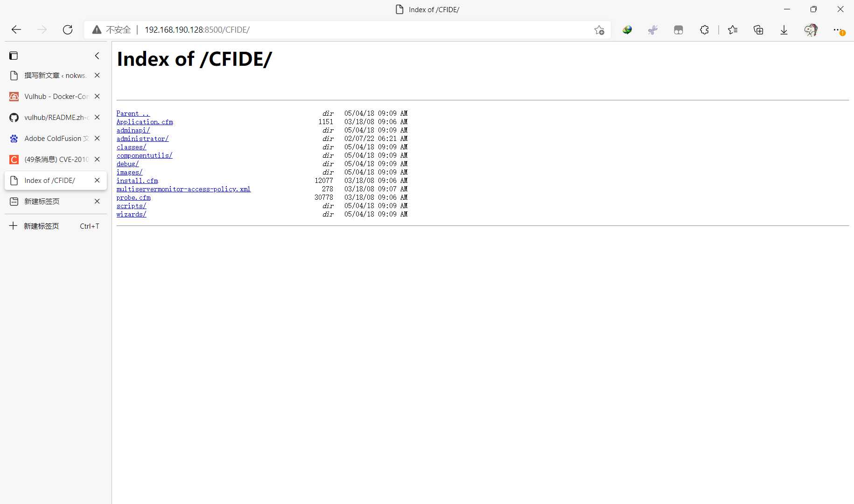Open the downloads arrow icon
Viewport: 854px width, 504px height.
784,30
